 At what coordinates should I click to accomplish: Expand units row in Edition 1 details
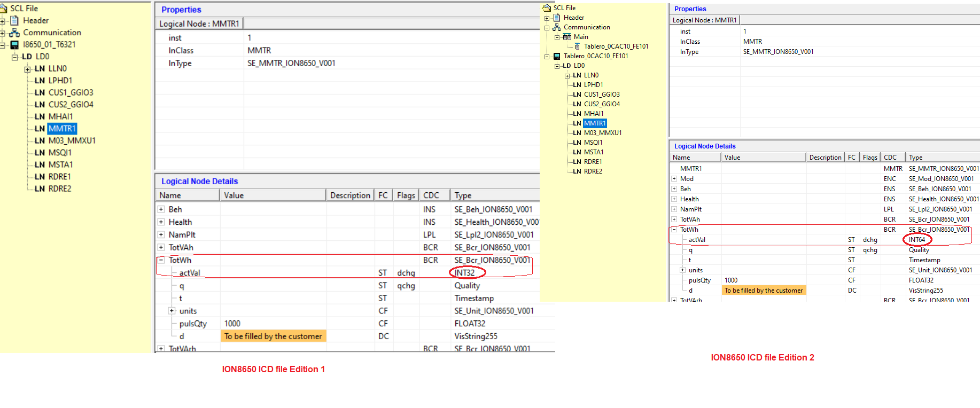tap(172, 311)
